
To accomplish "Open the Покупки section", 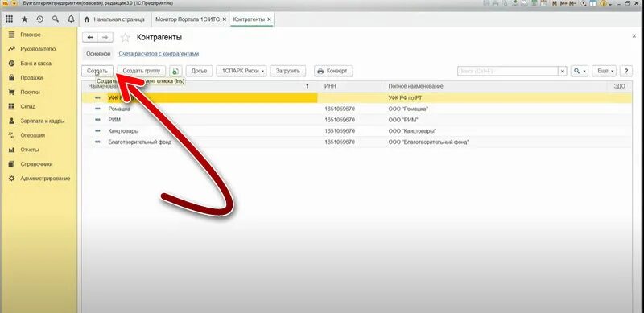I will point(30,93).
